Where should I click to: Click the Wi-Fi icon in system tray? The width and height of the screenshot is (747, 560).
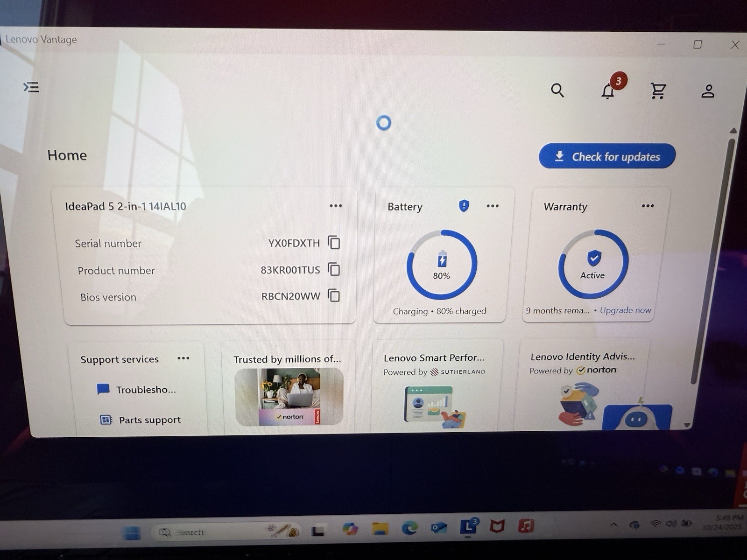point(655,524)
